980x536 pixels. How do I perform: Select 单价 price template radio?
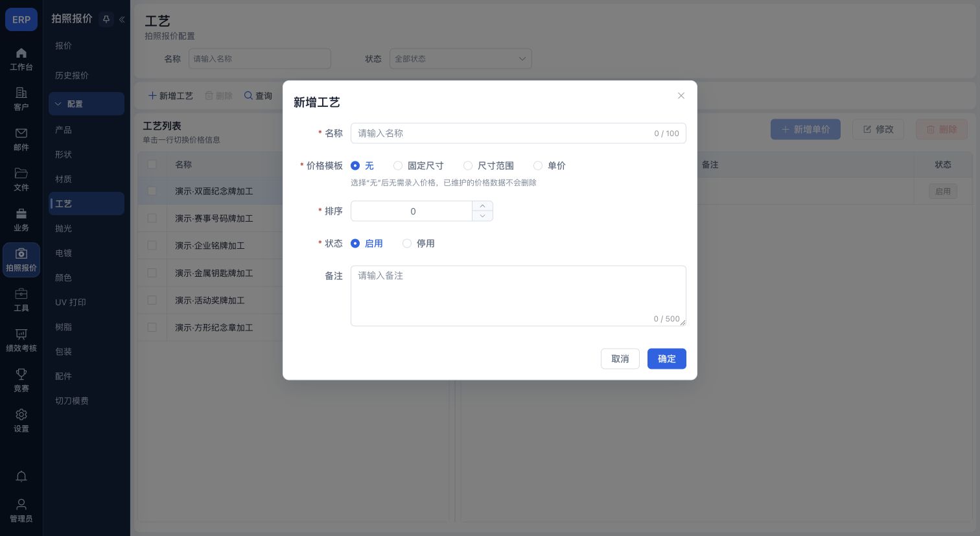(x=550, y=166)
